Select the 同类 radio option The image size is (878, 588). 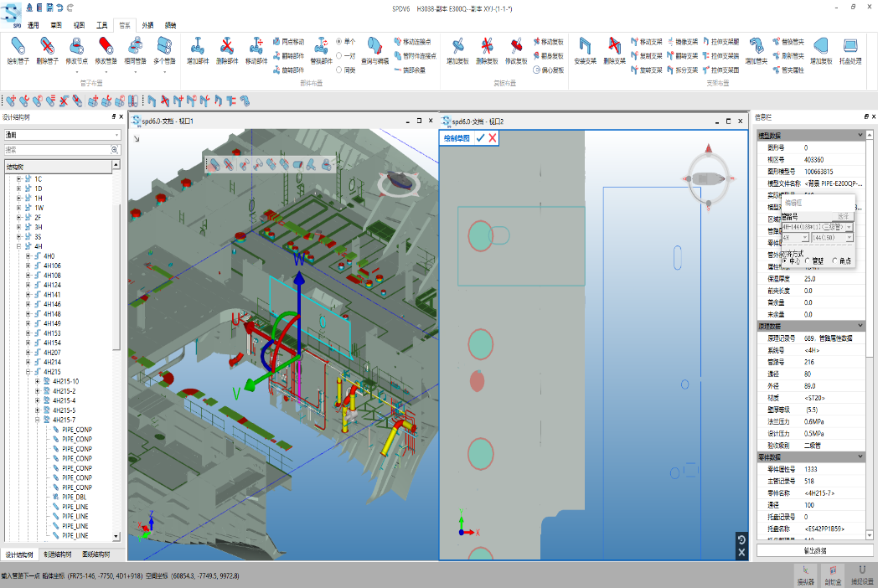pos(339,70)
